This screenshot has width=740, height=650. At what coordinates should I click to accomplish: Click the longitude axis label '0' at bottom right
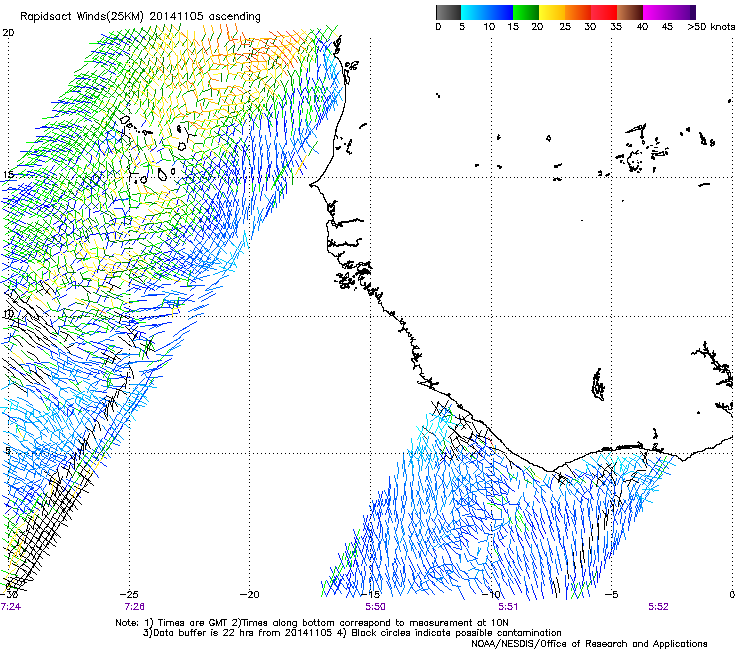pos(732,594)
